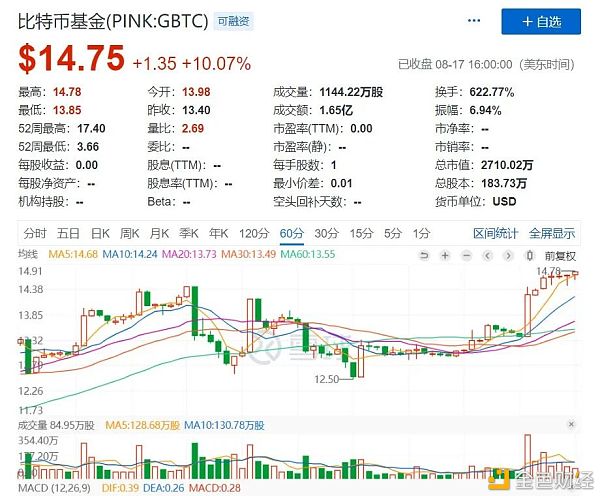Viewport: 600px width, 496px height.
Task: Reset chart with the undo arrow icon
Action: [x=424, y=255]
